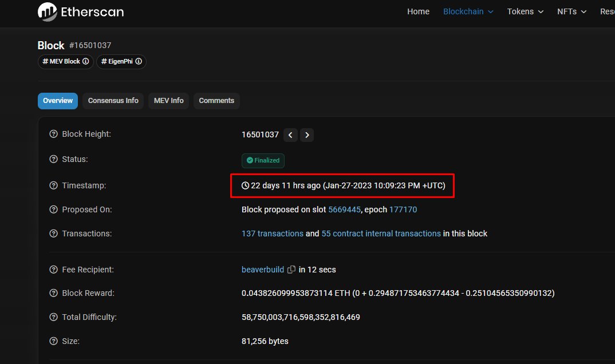Open 55 contract internal transactions link
The image size is (615, 364).
(381, 234)
